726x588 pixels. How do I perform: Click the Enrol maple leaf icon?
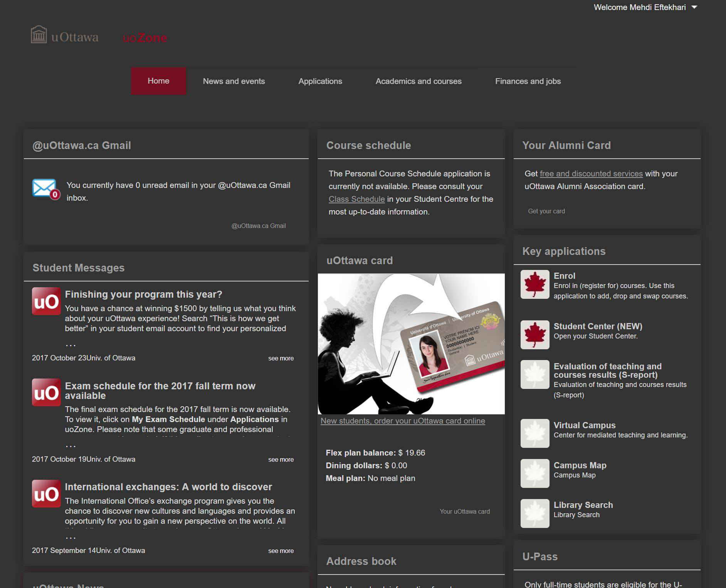point(535,285)
